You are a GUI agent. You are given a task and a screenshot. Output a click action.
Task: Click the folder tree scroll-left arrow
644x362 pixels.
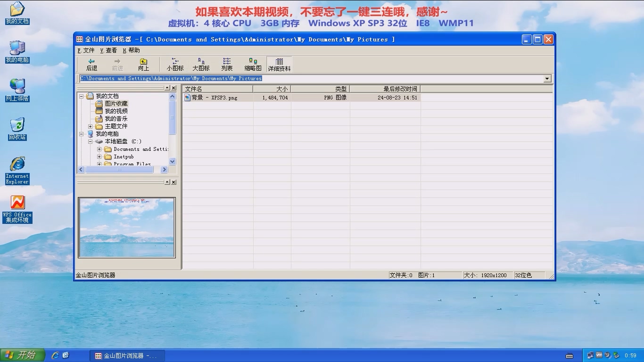point(81,170)
